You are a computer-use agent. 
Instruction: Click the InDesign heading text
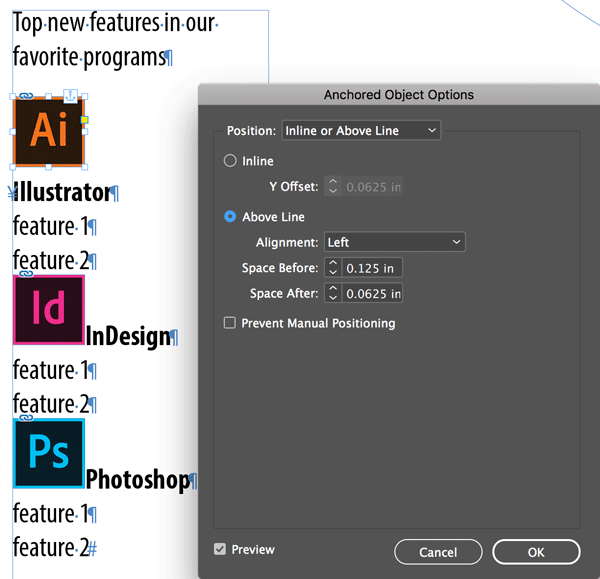tap(128, 336)
